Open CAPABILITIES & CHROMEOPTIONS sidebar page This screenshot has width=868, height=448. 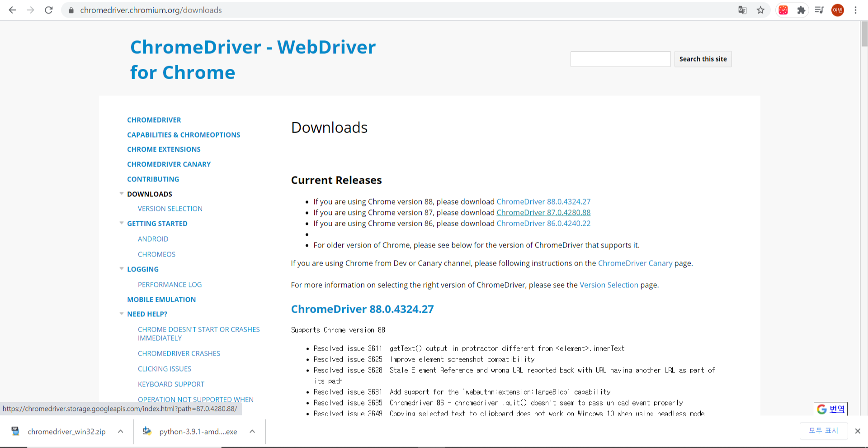pyautogui.click(x=184, y=135)
